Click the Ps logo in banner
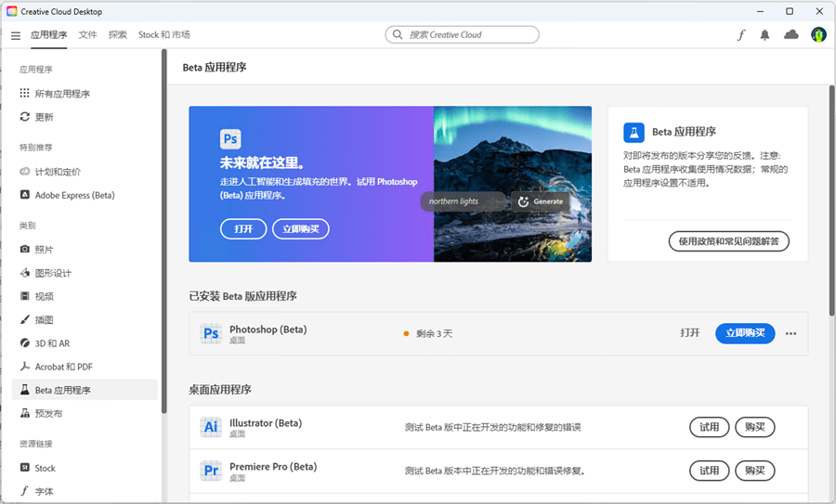The width and height of the screenshot is (836, 504). [230, 139]
